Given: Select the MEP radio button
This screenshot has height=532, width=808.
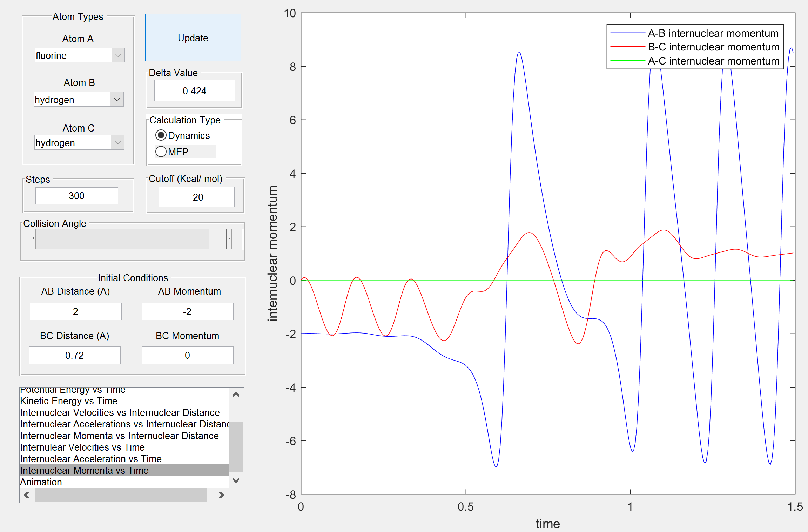Looking at the screenshot, I should tap(172, 151).
